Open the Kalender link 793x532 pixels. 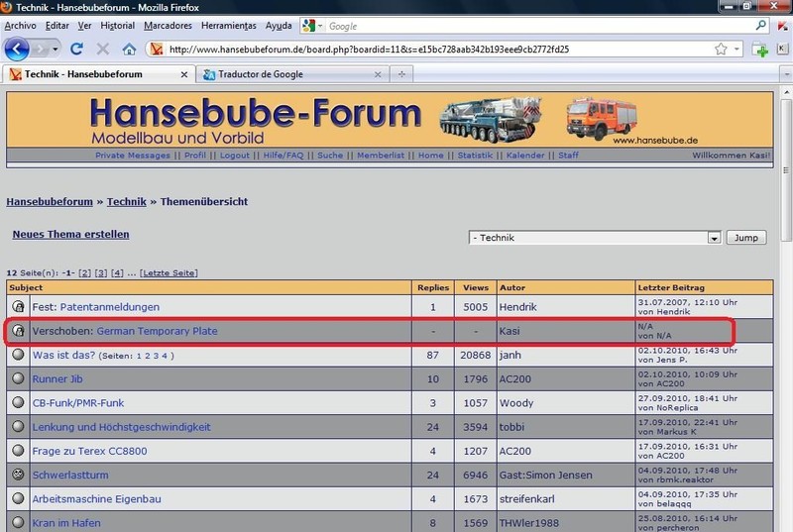[x=525, y=156]
